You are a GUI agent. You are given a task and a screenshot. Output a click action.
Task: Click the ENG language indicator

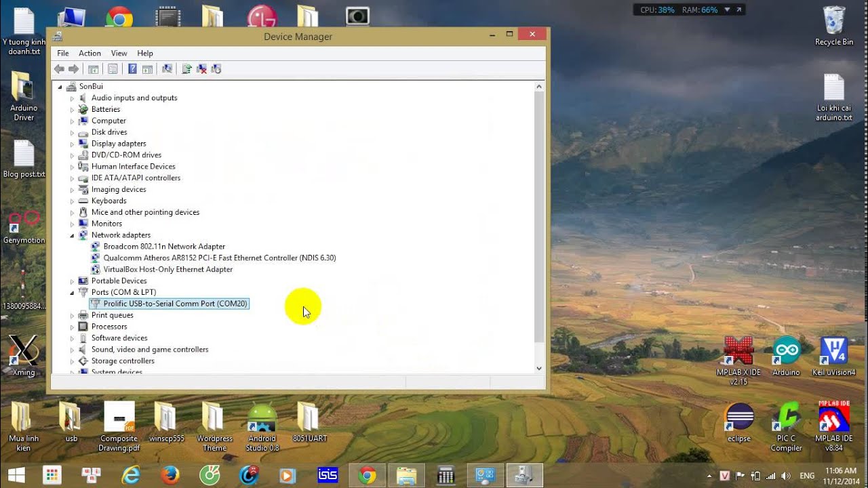point(807,476)
